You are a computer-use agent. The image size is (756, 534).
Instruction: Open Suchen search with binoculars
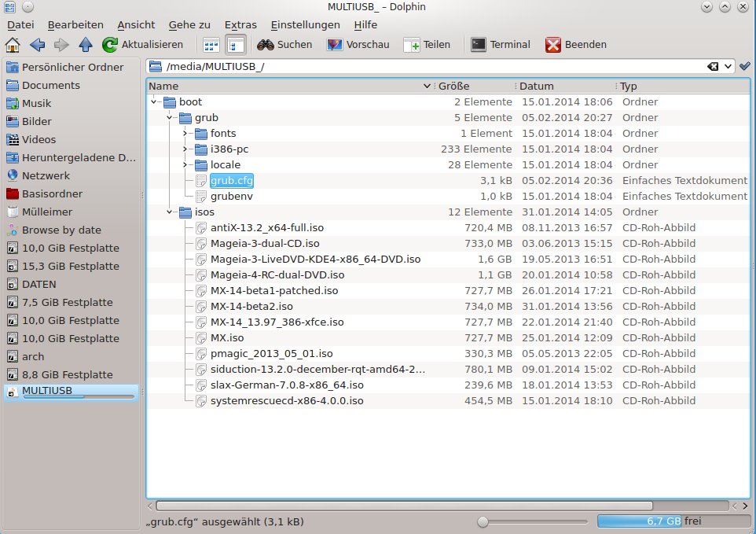(284, 45)
